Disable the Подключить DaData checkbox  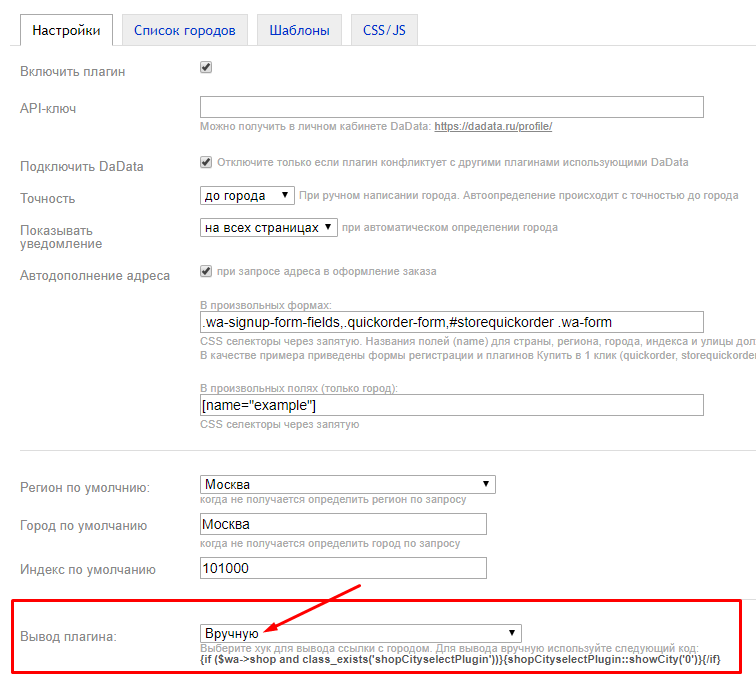pos(206,162)
